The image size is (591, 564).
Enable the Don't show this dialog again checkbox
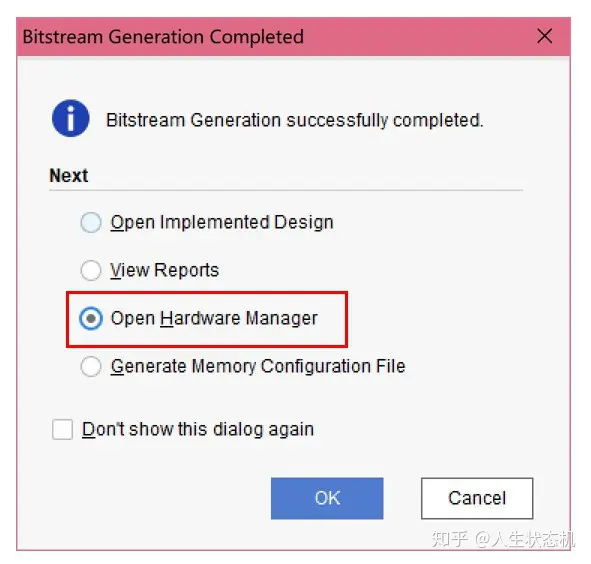tap(63, 429)
